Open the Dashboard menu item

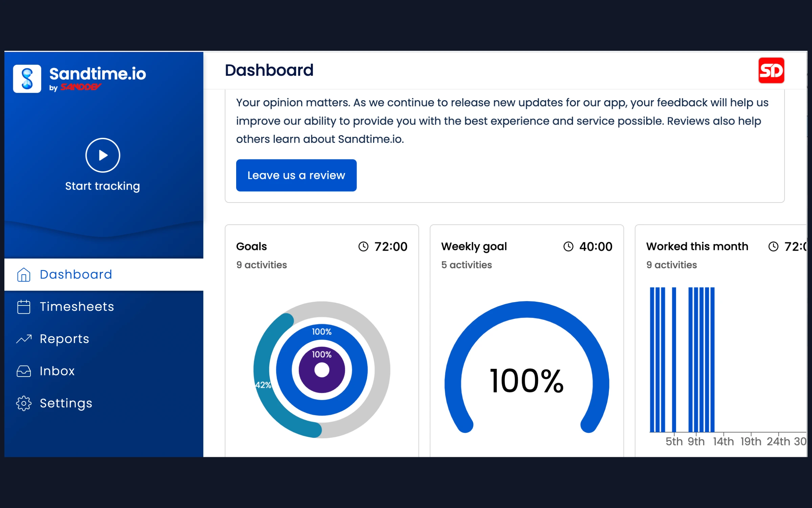point(104,275)
